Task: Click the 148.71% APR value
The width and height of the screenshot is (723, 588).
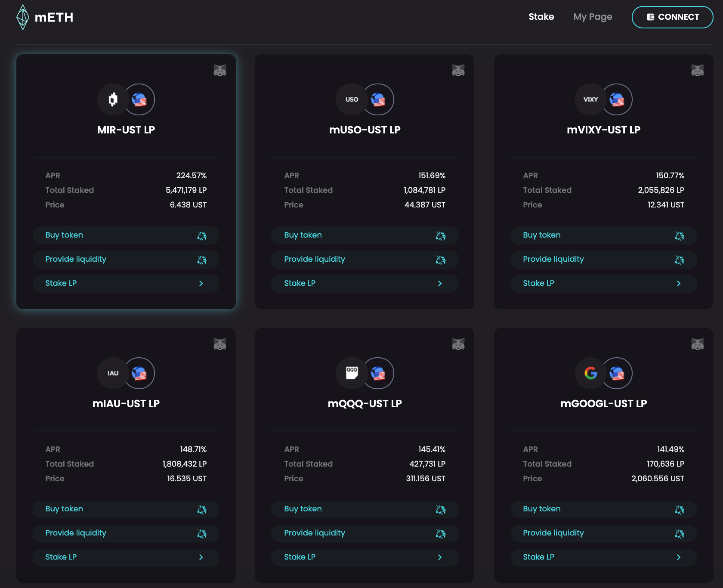Action: [x=193, y=449]
